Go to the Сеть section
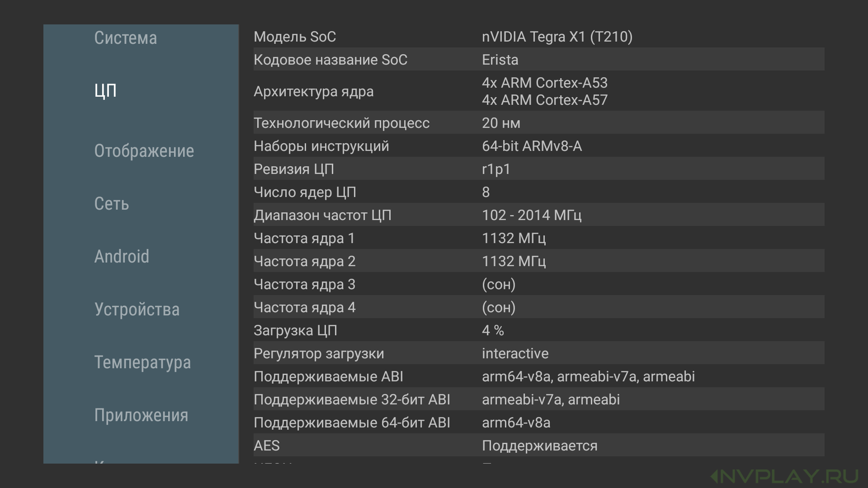Viewport: 868px width, 488px height. (x=111, y=204)
